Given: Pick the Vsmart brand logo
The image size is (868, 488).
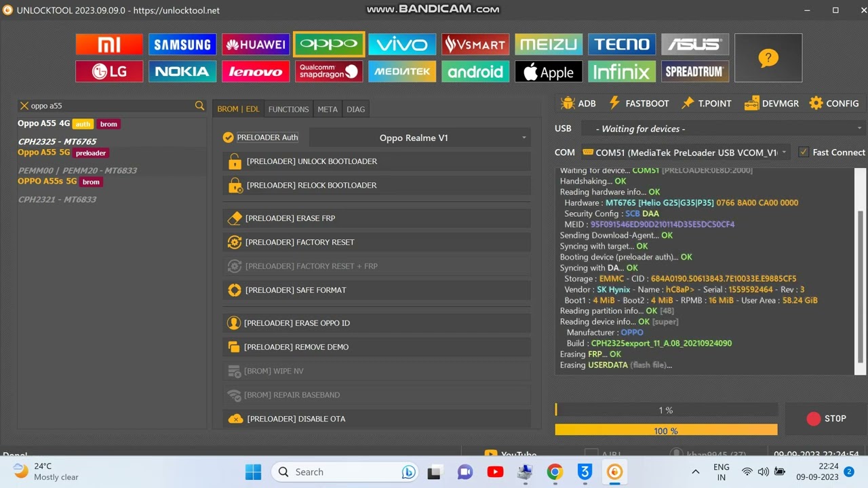Looking at the screenshot, I should tap(475, 45).
